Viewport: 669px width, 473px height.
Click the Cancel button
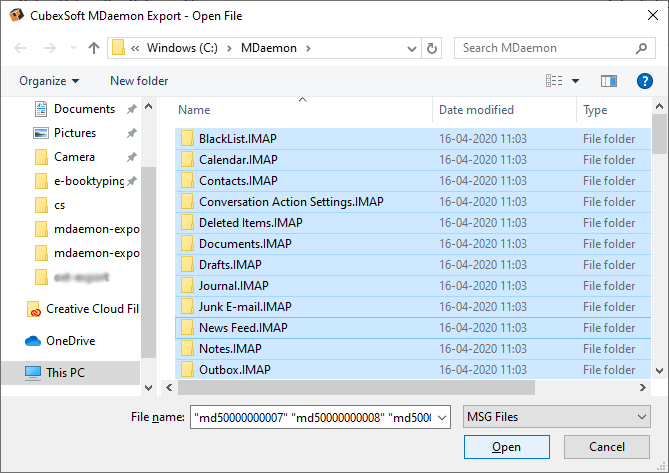607,447
